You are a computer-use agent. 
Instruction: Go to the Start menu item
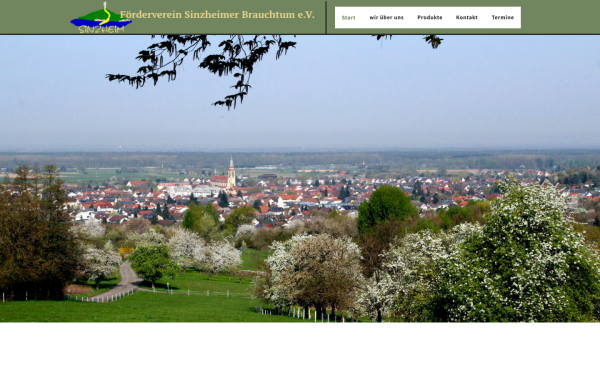coord(349,18)
